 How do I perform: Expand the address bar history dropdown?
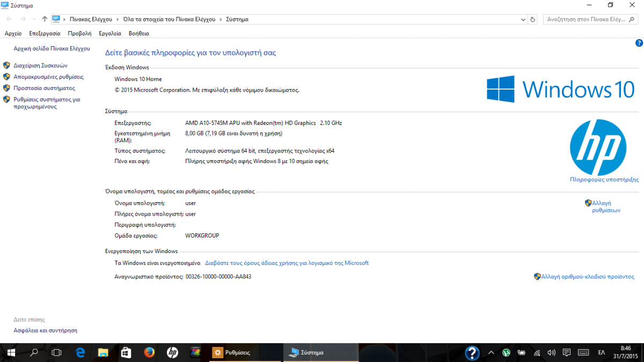tap(524, 19)
